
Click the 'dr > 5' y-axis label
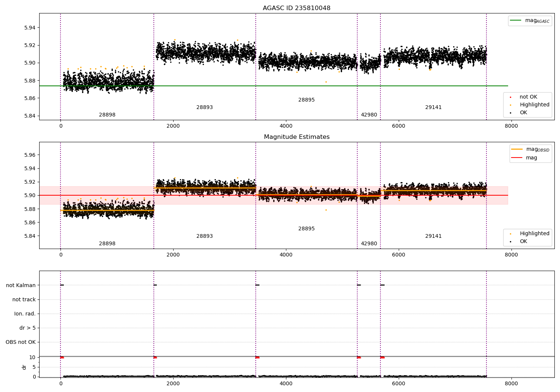28,328
